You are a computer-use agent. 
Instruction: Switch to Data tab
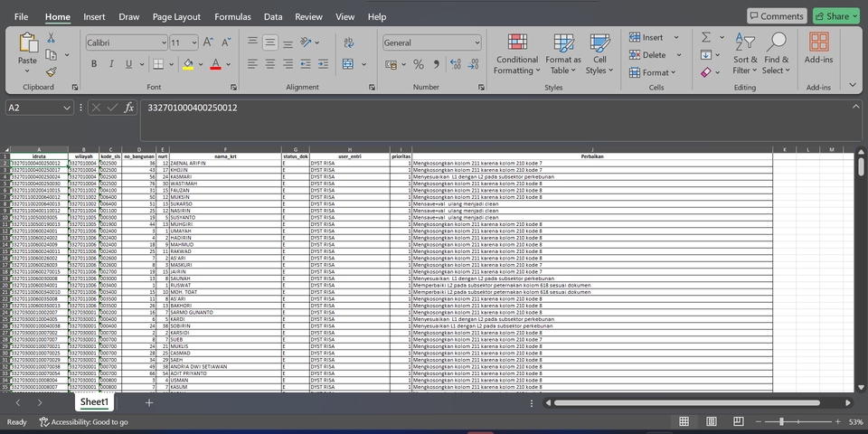[x=273, y=16]
